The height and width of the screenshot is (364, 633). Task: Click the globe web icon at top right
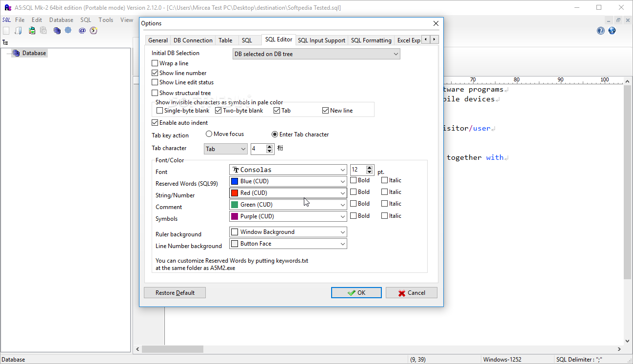pyautogui.click(x=612, y=31)
